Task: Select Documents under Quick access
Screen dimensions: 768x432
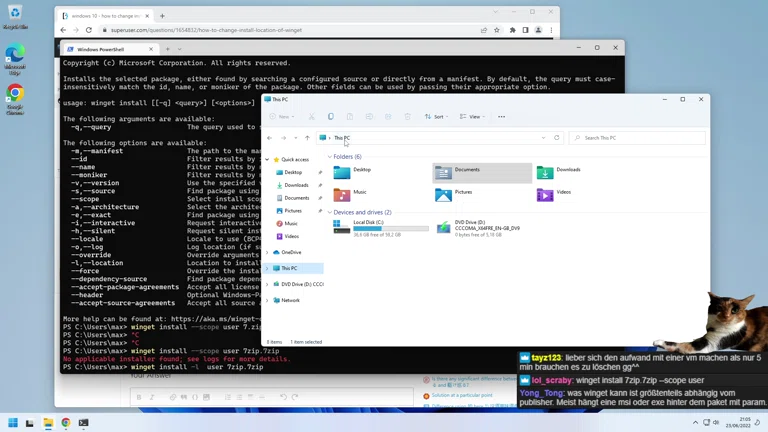Action: tap(296, 198)
